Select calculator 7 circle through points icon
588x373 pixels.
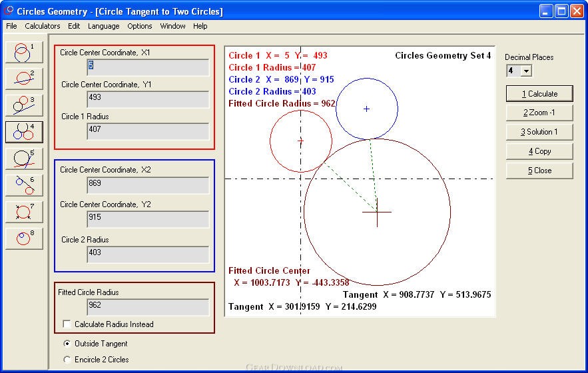[24, 212]
